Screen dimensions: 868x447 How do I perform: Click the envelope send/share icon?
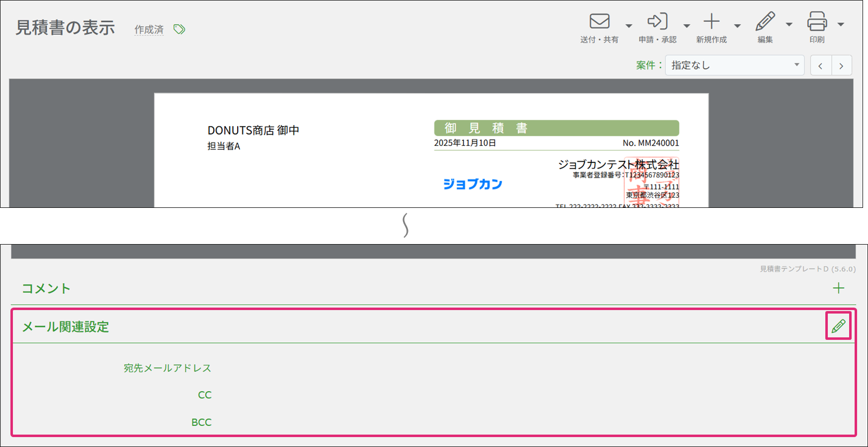click(x=599, y=22)
